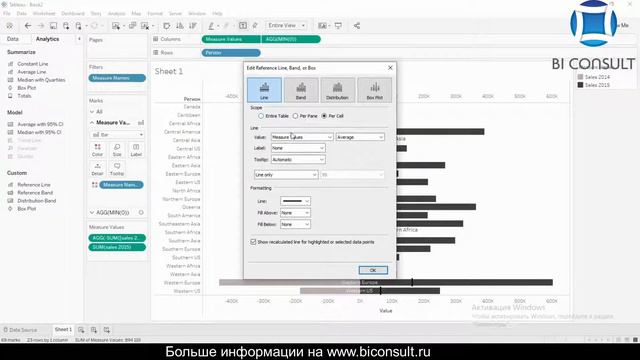Screen dimensions: 640x360
Task: Switch to the Analytics pane tab
Action: tap(47, 39)
